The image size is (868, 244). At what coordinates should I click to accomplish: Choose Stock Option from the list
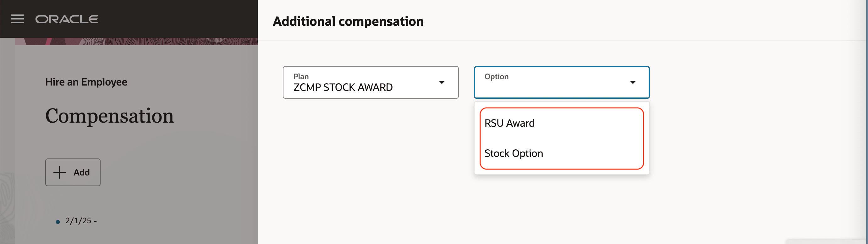(514, 154)
